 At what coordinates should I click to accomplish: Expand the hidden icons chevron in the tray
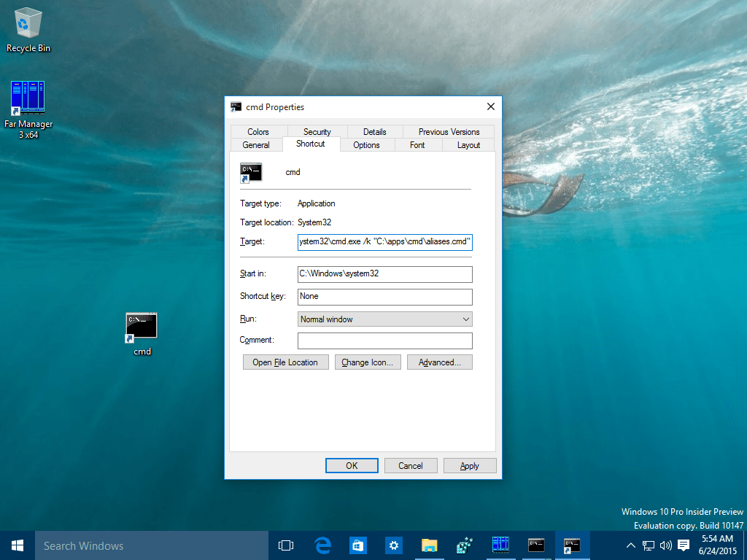(x=630, y=545)
